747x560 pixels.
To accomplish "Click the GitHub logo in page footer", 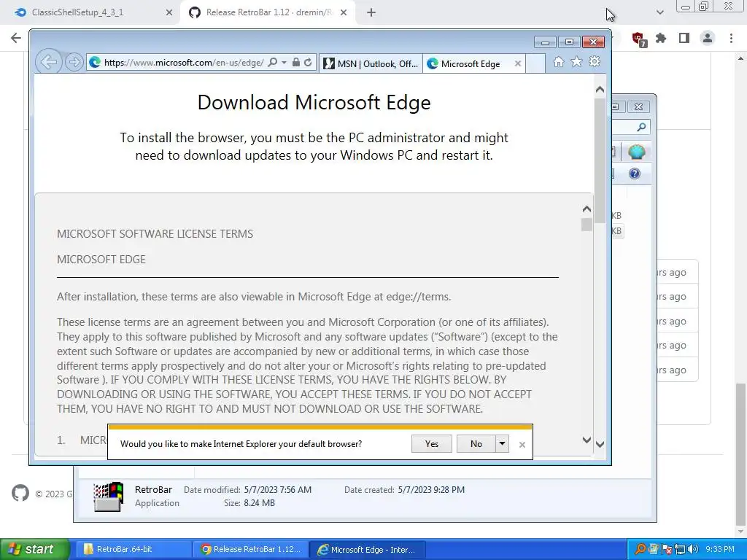I will click(20, 494).
